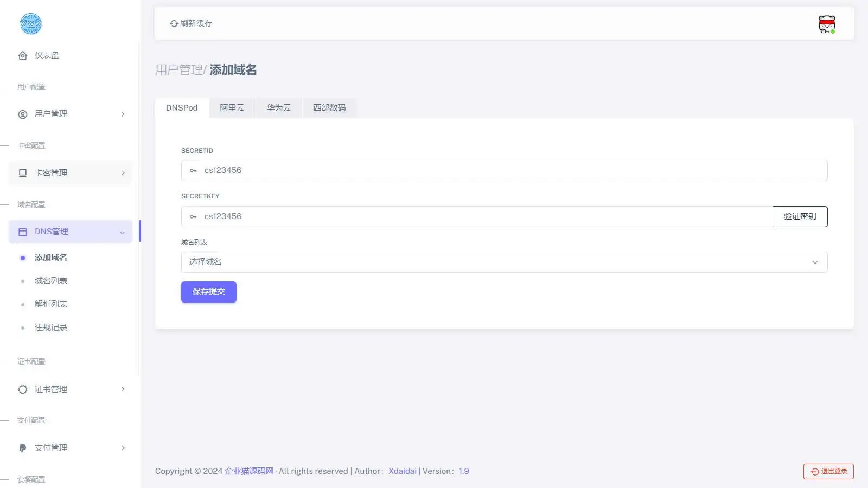Click the 支付管理 payment icon
Screen dimensions: 868x488
(x=23, y=447)
